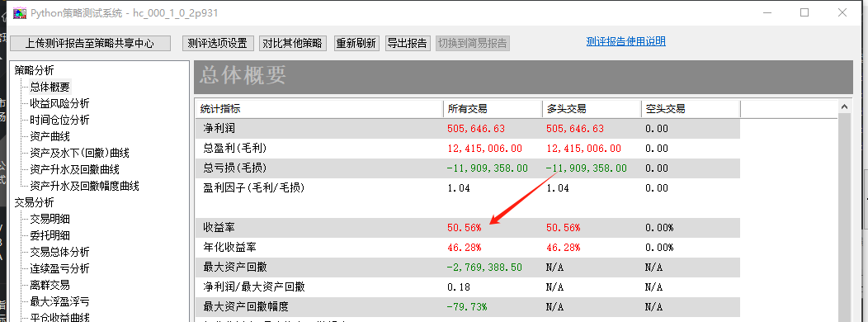Select the 总亏损(毛损) row label
Screen dimensions: 868x322
point(235,168)
